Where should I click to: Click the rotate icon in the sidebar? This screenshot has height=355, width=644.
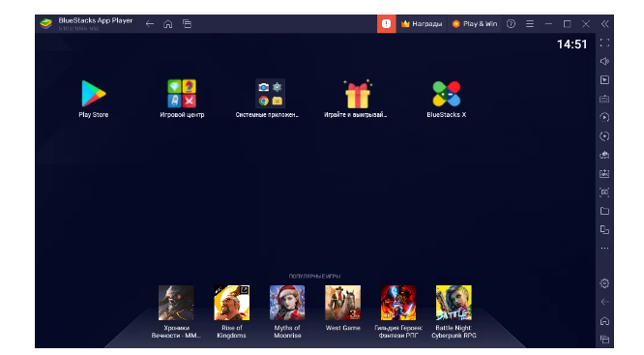[604, 136]
